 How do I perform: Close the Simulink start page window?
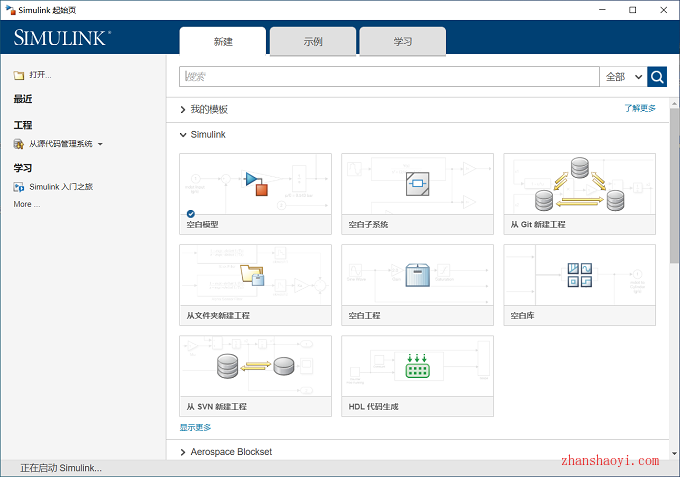pos(664,10)
